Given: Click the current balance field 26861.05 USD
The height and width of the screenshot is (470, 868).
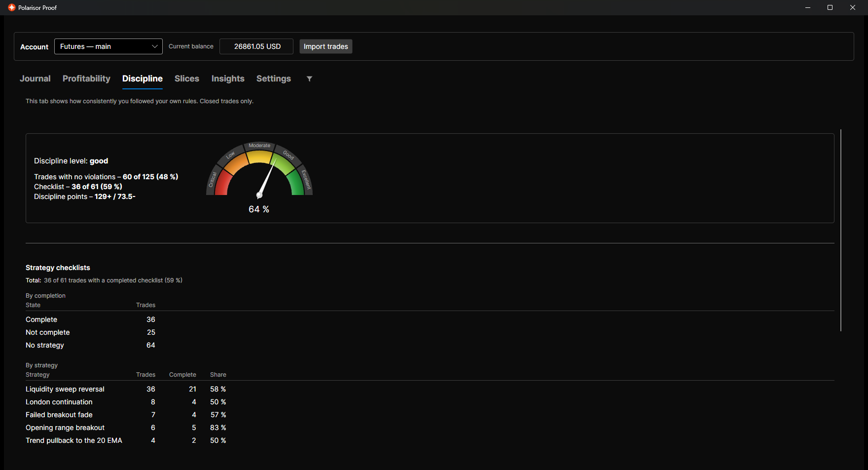Looking at the screenshot, I should 256,46.
